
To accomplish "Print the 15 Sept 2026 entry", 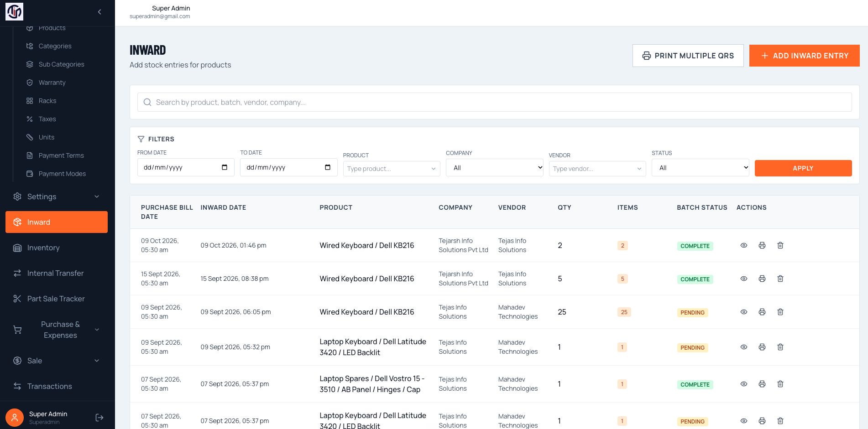I will pyautogui.click(x=762, y=279).
